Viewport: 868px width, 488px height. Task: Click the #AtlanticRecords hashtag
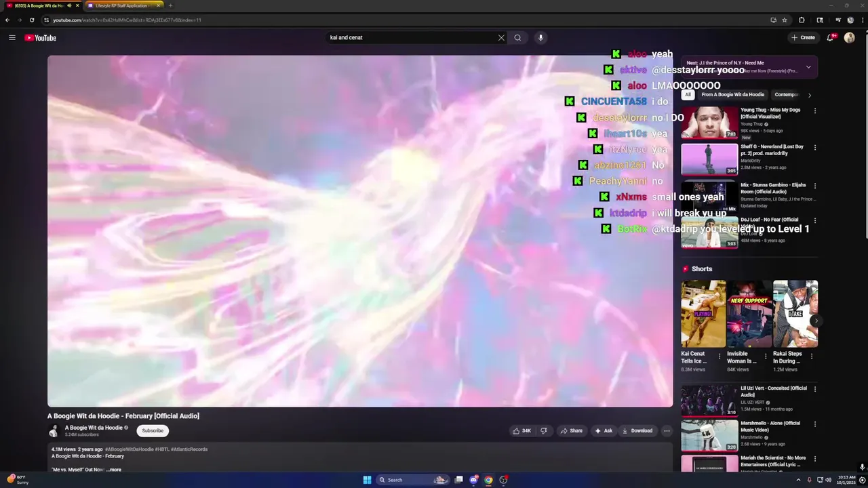(x=189, y=449)
